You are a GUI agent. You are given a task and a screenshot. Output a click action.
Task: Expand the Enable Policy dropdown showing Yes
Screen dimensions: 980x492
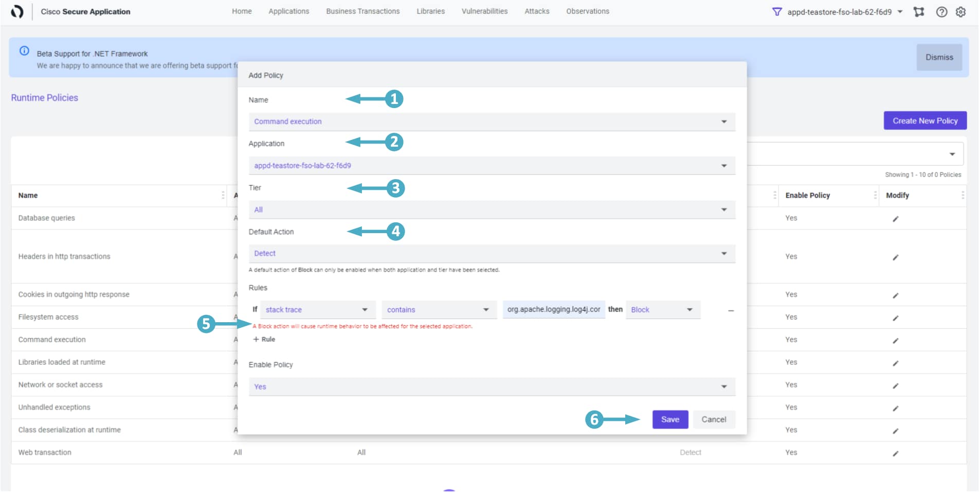[491, 387]
